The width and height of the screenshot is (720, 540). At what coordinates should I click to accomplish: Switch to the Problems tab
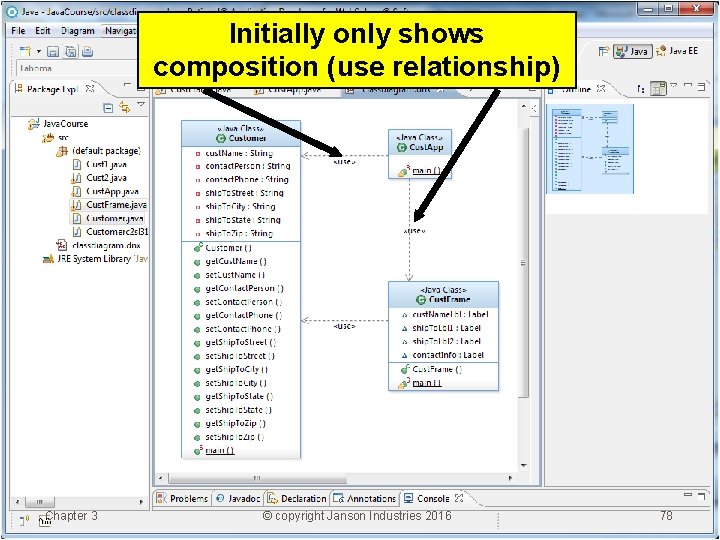click(182, 498)
